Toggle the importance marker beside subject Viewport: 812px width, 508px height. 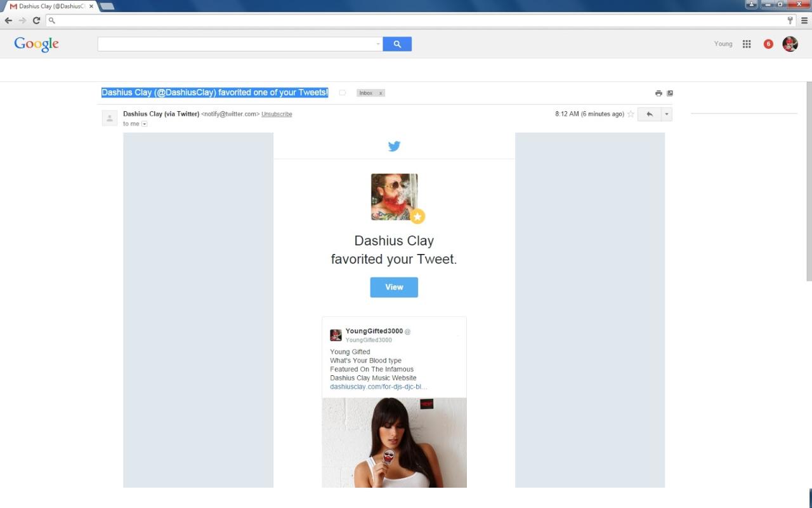click(343, 93)
